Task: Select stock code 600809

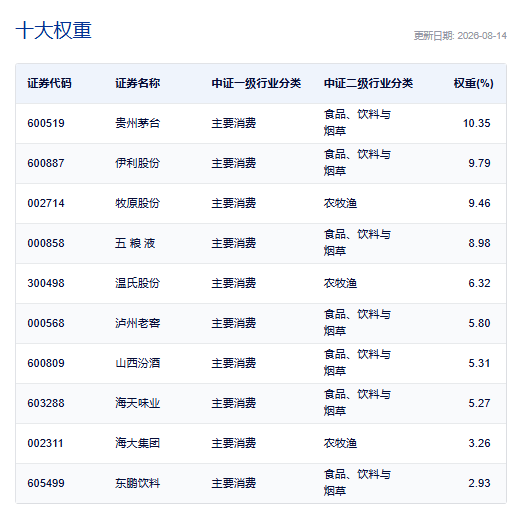Action: 46,363
